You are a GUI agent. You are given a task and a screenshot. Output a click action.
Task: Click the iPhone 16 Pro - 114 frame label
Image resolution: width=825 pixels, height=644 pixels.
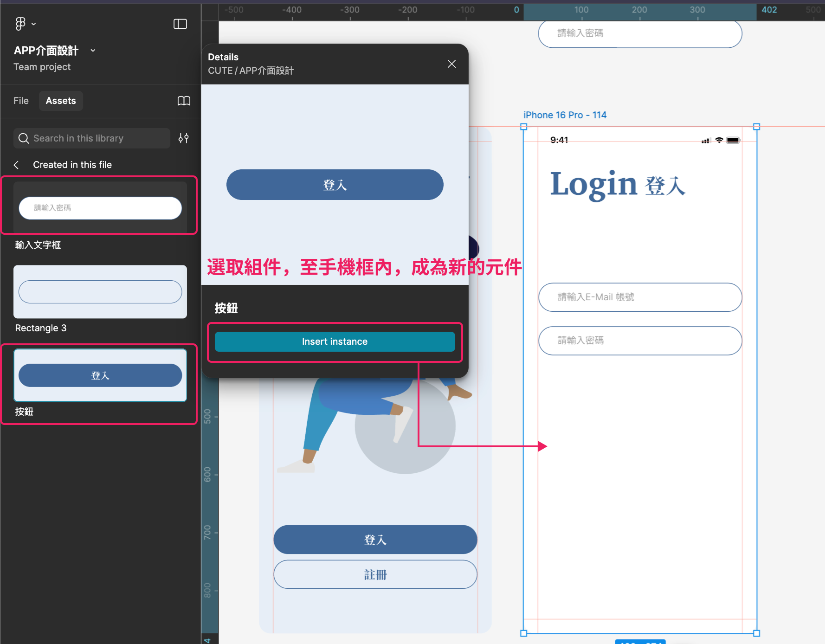point(565,115)
